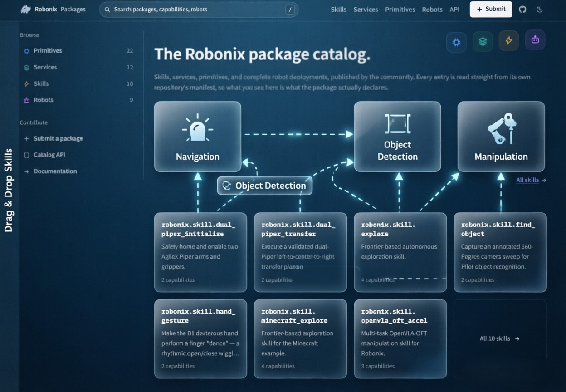Select the Navigation skill block
Screen dimensions: 566x392
point(197,137)
